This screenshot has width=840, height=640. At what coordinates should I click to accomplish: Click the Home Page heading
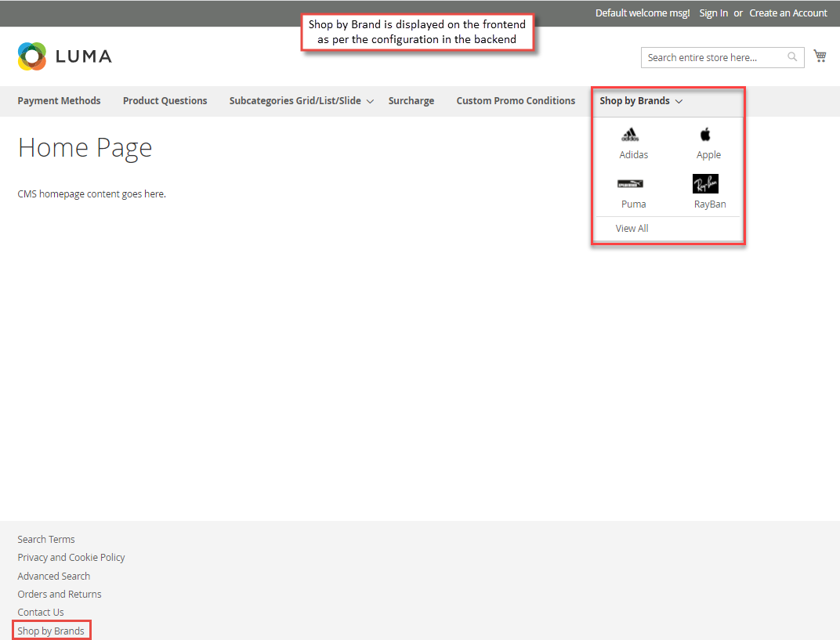85,148
